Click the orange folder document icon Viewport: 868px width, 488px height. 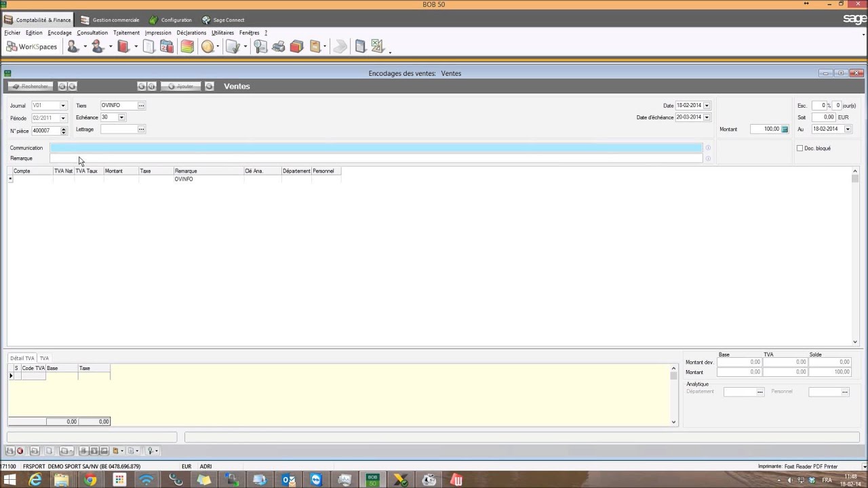[315, 47]
